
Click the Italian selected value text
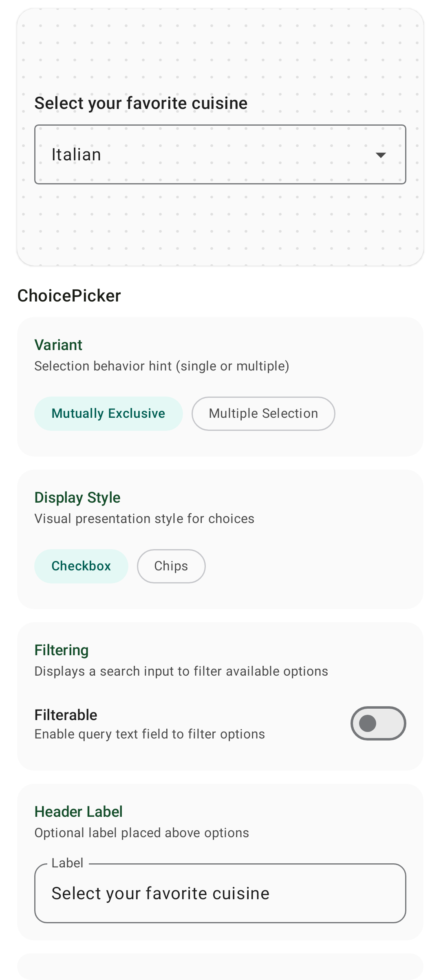click(76, 155)
